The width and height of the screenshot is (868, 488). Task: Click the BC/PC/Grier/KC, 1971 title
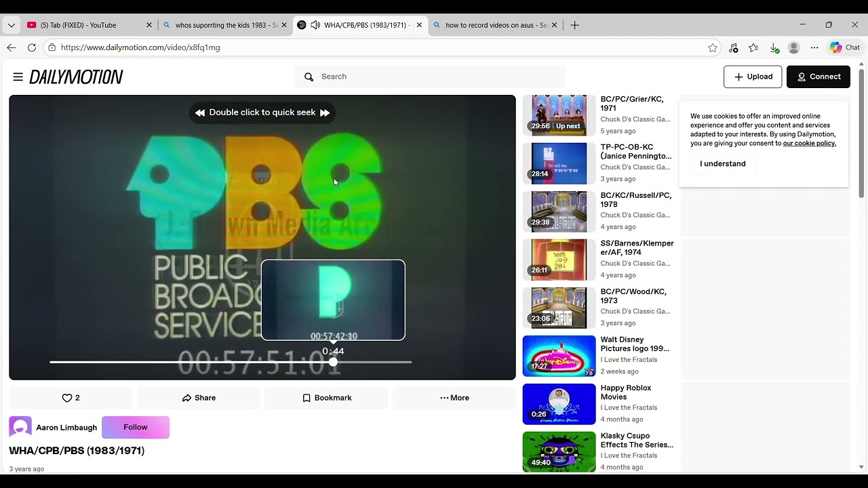[x=632, y=104]
